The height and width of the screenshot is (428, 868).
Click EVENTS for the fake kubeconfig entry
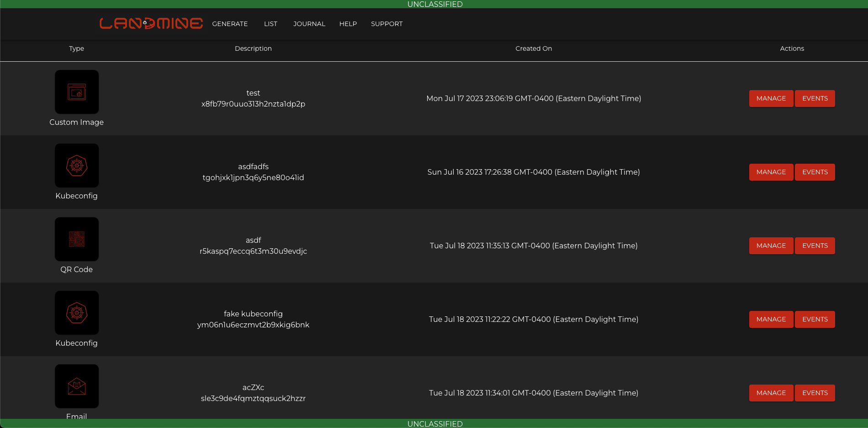[815, 319]
